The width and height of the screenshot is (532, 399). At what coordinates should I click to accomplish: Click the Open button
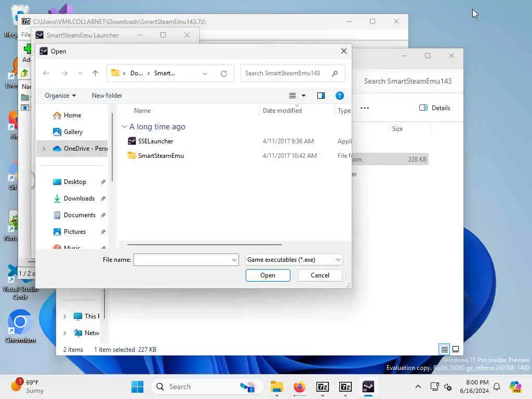[268, 275]
